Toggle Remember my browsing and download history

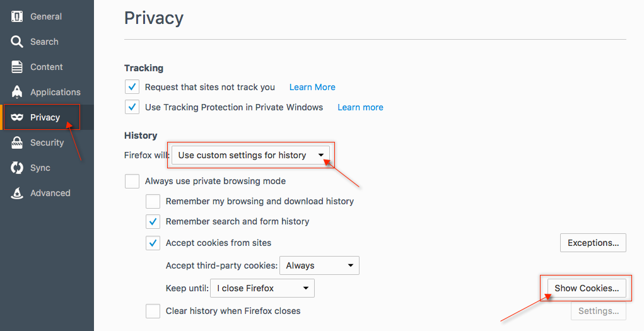click(x=153, y=201)
